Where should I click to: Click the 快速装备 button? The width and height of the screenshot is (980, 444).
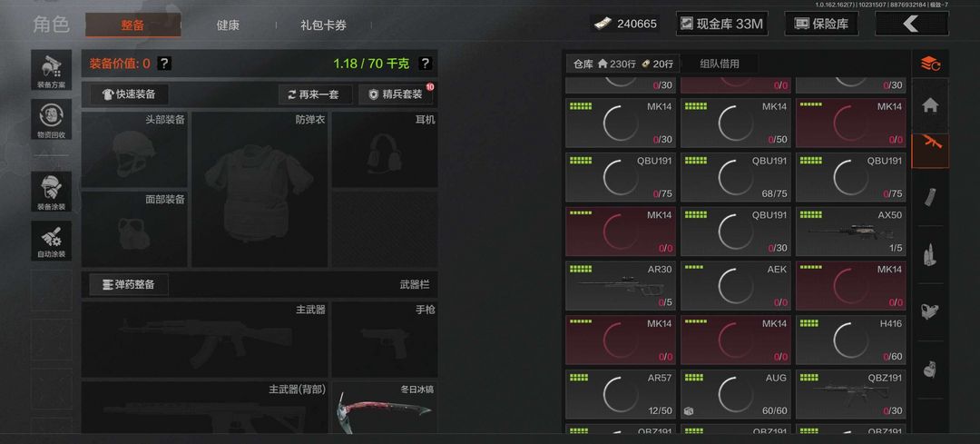click(x=130, y=94)
